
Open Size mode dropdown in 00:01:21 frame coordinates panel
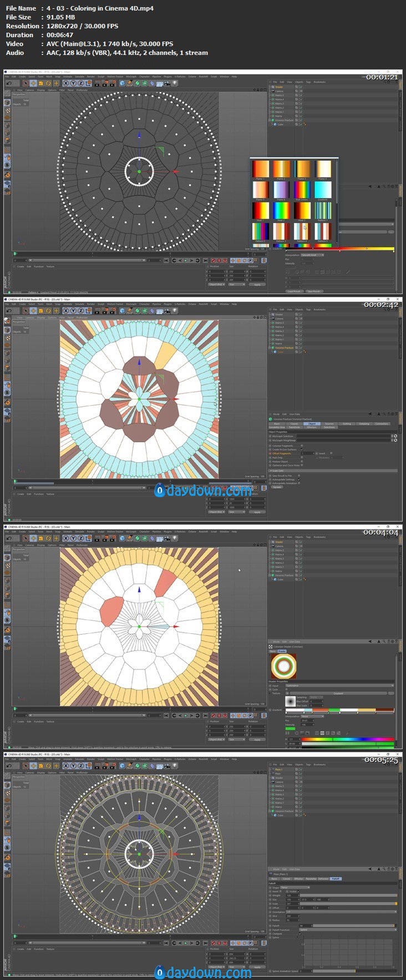(236, 284)
